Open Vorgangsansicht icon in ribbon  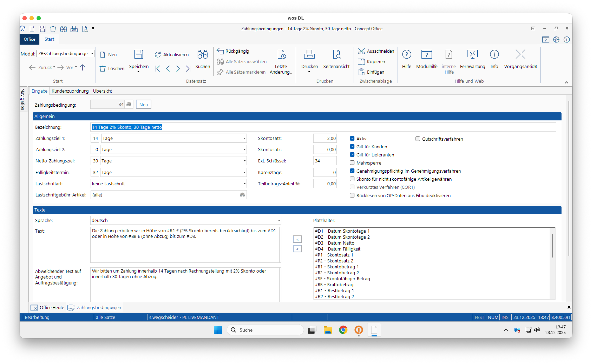point(520,54)
